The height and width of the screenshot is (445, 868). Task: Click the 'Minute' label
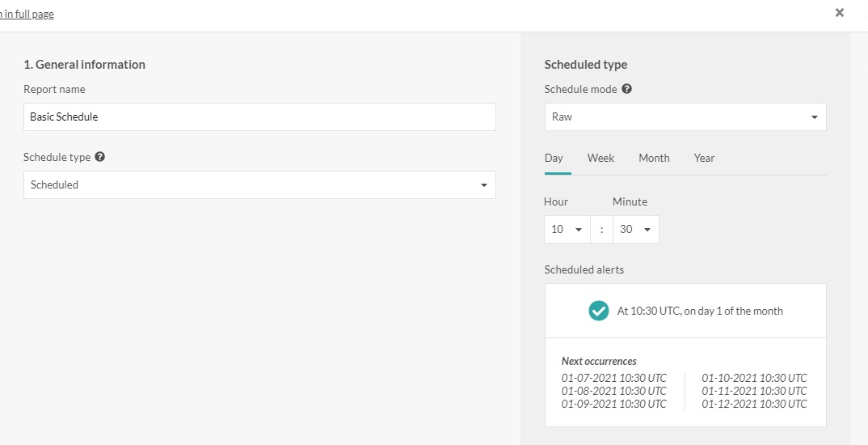630,201
